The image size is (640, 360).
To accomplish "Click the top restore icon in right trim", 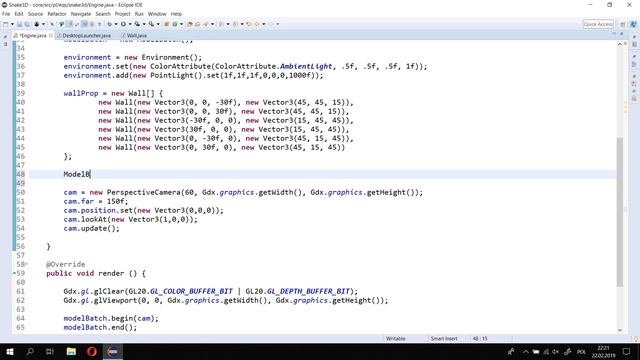I will pyautogui.click(x=634, y=36).
